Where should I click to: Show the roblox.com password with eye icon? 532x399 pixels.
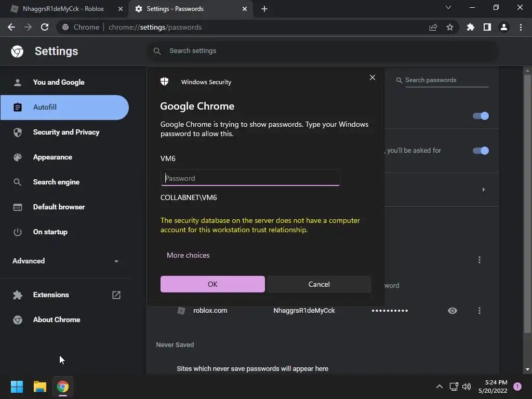click(x=453, y=311)
